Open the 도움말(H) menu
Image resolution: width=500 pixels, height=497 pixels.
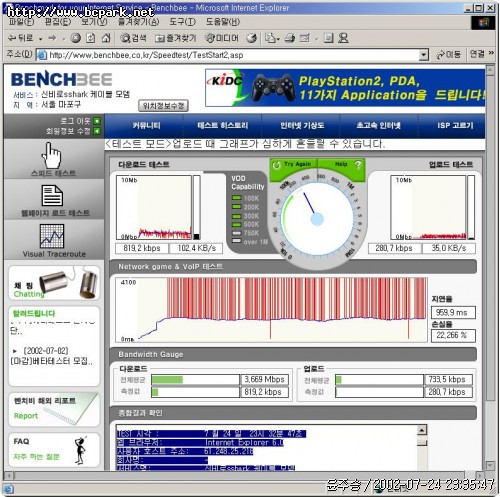click(x=223, y=22)
